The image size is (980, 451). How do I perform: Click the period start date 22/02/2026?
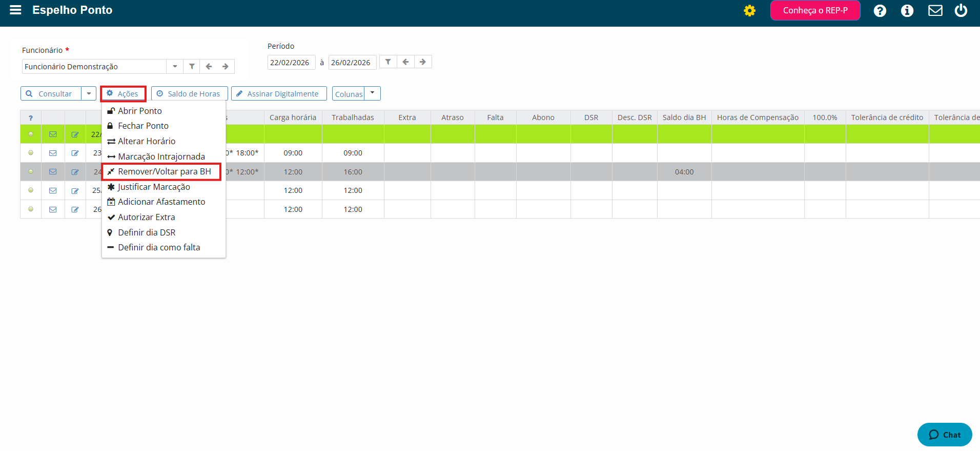pos(291,62)
